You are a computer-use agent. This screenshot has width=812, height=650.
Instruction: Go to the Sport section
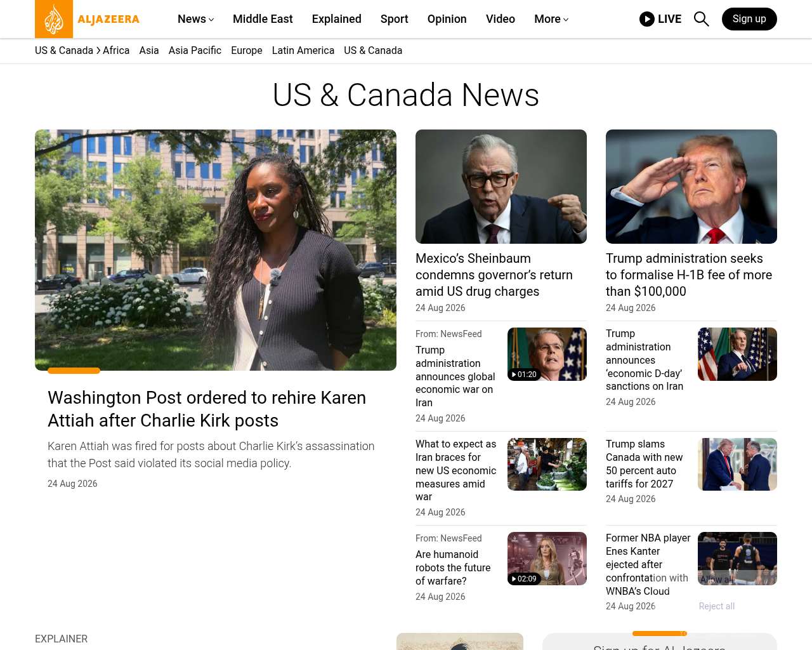[x=395, y=19]
